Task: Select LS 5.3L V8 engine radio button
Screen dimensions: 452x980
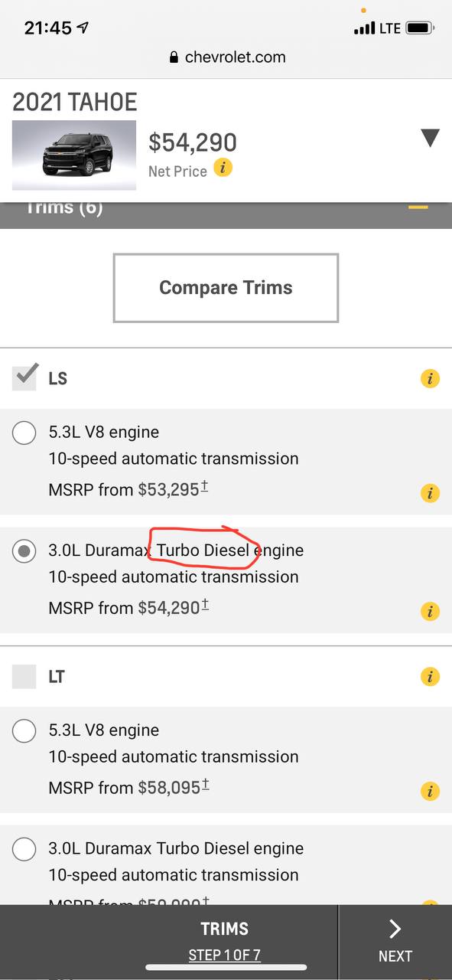Action: pyautogui.click(x=24, y=433)
